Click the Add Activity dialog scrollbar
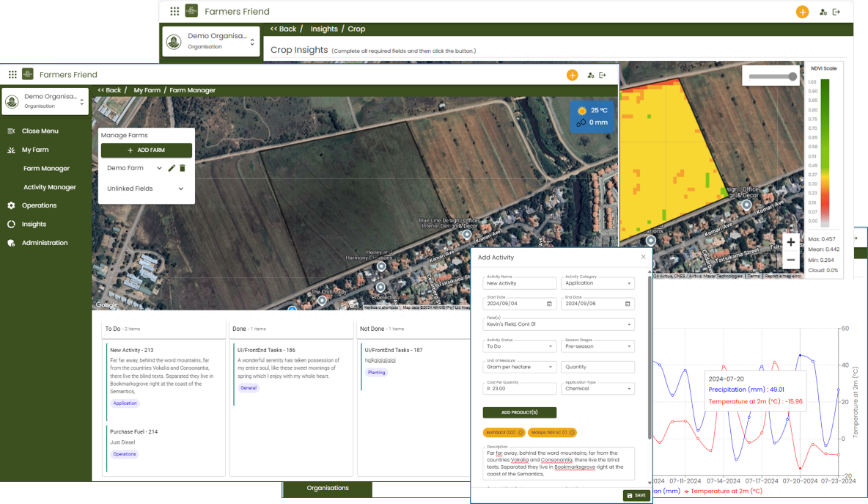Image resolution: width=868 pixels, height=504 pixels. click(x=650, y=357)
